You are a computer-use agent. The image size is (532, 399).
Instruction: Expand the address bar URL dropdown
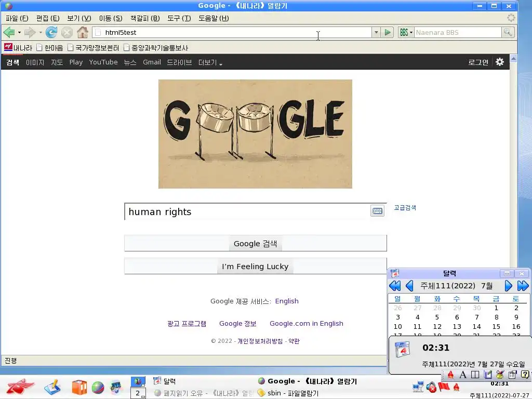pos(376,33)
